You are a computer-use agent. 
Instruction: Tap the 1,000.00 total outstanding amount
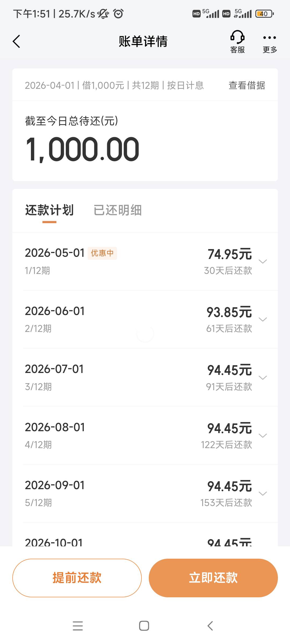pos(82,149)
